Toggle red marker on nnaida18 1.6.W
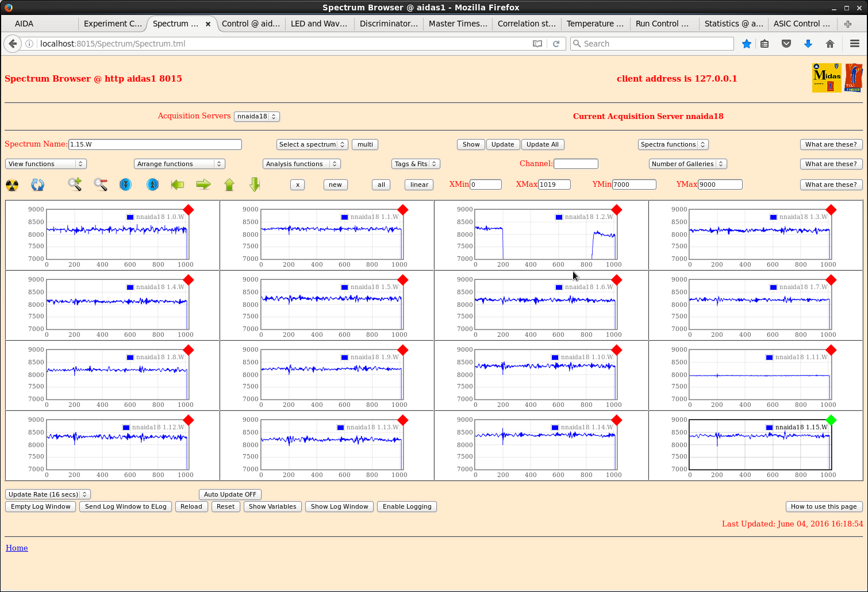Screen dimensions: 868x592 pyautogui.click(x=617, y=280)
